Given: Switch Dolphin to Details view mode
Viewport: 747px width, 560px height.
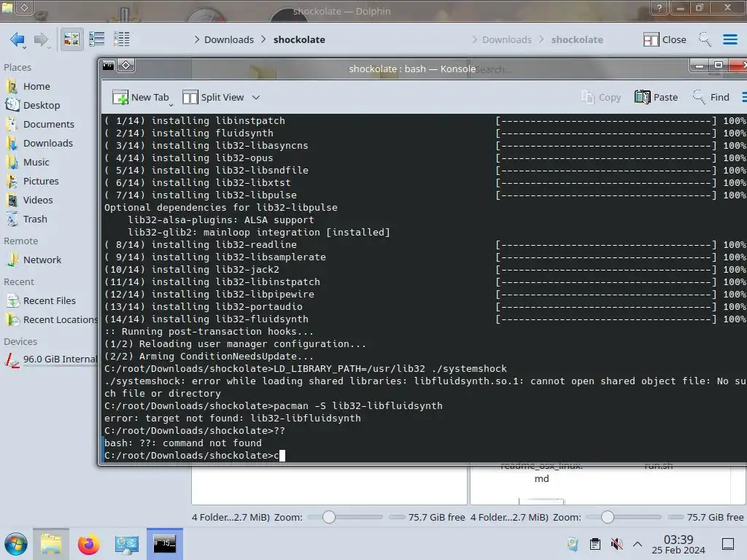Looking at the screenshot, I should click(x=122, y=39).
